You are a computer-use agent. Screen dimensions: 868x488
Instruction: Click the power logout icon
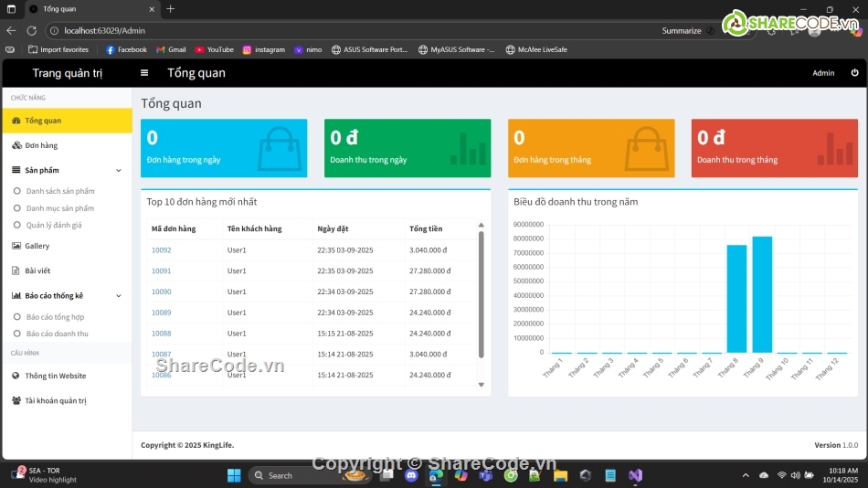tap(854, 73)
